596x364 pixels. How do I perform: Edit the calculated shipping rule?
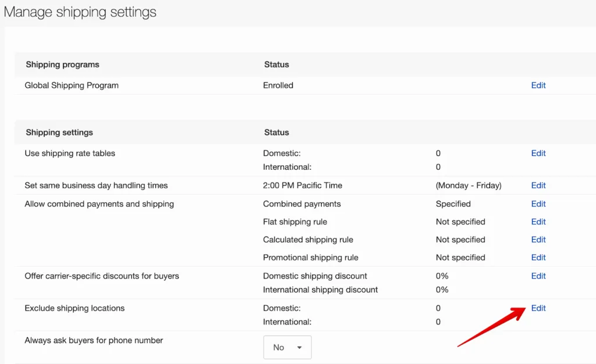(x=538, y=239)
